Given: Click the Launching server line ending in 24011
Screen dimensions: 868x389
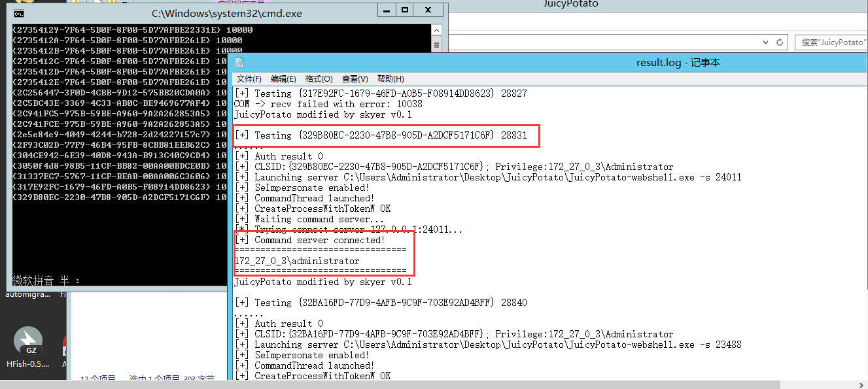Looking at the screenshot, I should [x=488, y=177].
